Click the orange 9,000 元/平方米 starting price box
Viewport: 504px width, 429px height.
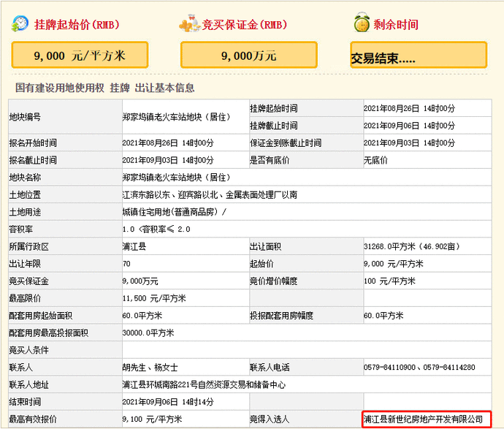[80, 55]
